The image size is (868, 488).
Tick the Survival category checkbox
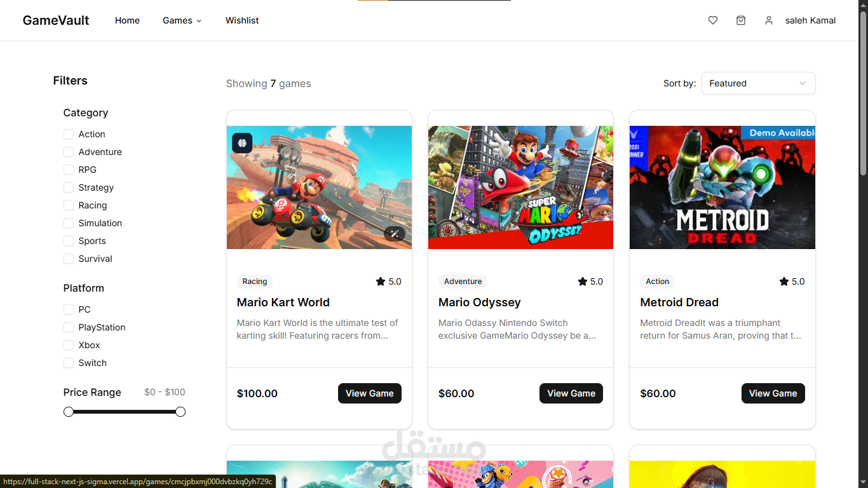[x=69, y=259]
